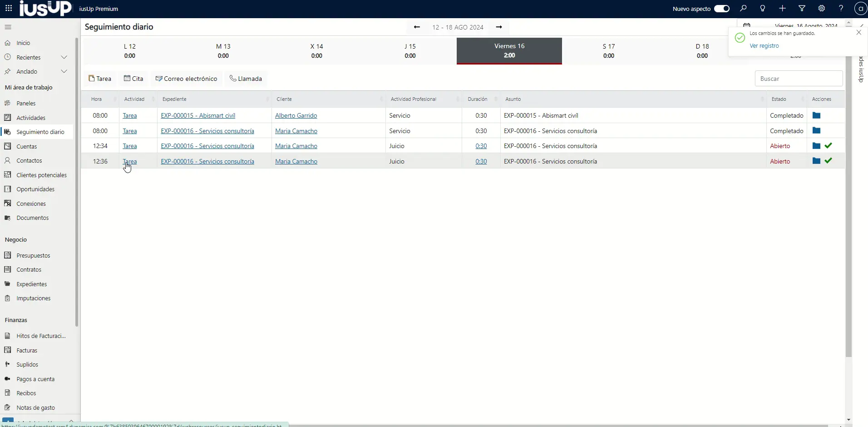Open Facturas in the sidebar menu
The height and width of the screenshot is (427, 868).
27,350
